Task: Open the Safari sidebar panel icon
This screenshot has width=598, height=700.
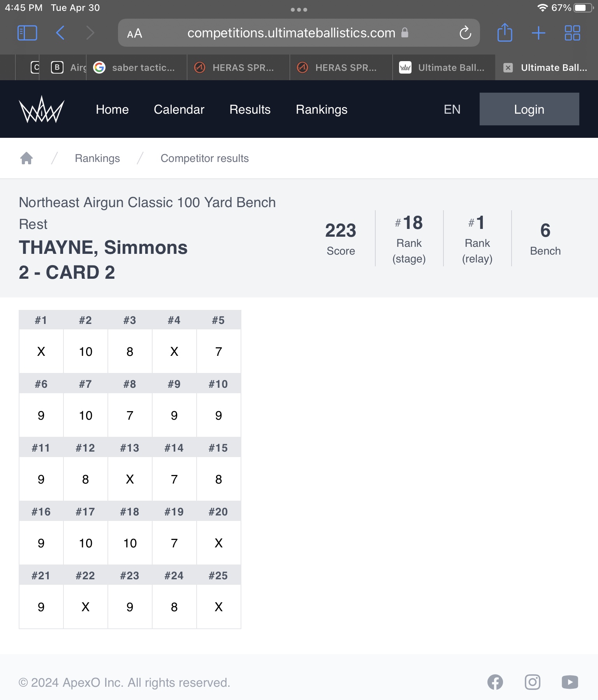Action: [27, 33]
